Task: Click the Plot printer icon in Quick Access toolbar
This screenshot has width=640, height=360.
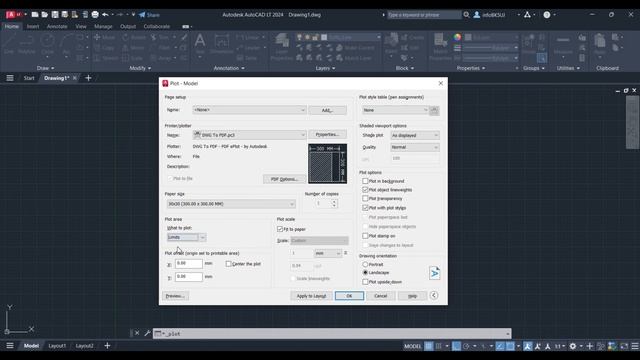Action: [95, 15]
